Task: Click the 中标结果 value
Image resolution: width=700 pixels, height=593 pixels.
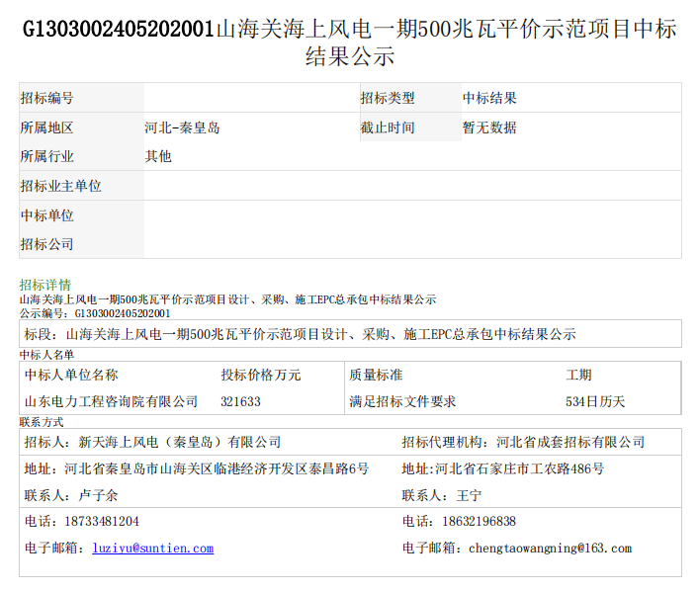Action: pos(489,98)
